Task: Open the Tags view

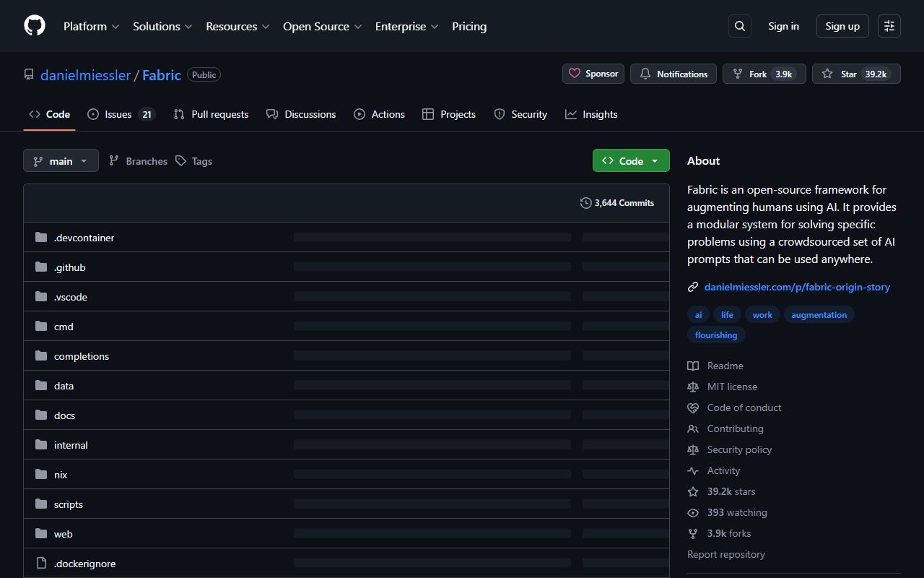Action: click(x=193, y=160)
